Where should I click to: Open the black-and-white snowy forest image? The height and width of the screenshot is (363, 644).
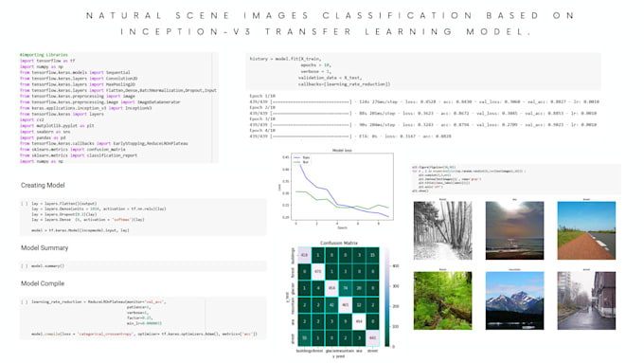point(443,230)
